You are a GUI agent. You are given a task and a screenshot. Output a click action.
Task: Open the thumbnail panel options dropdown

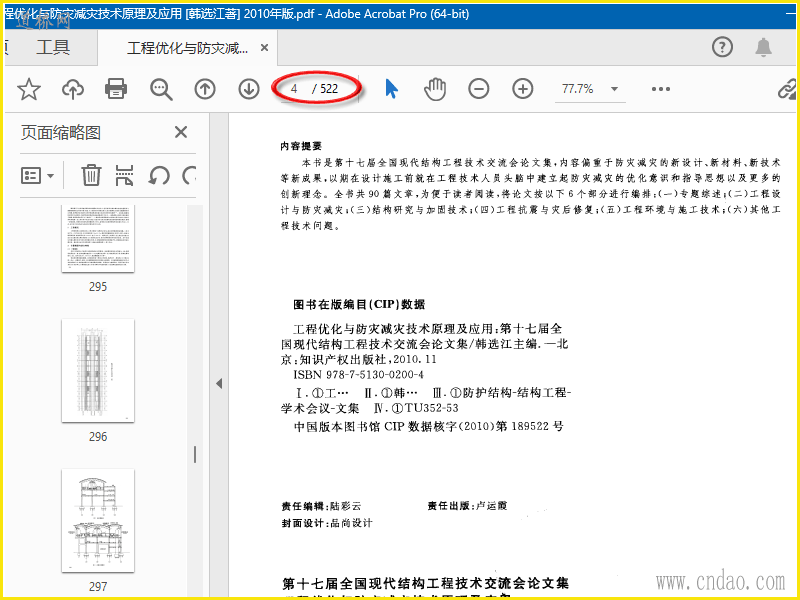tap(37, 176)
